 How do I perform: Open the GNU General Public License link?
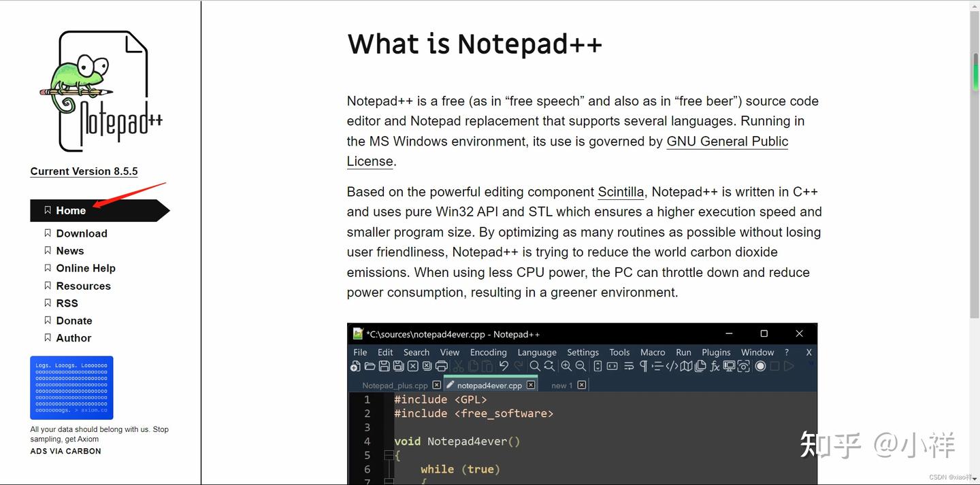(x=727, y=141)
